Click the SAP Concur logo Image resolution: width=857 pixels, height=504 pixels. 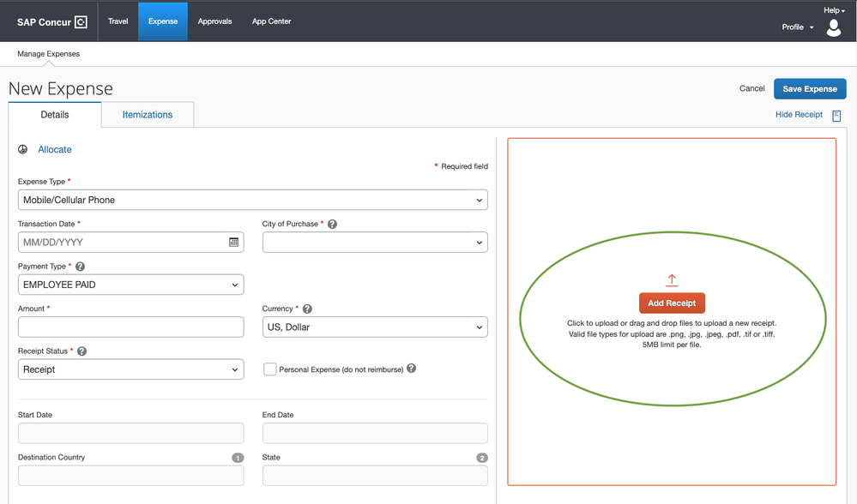coord(52,21)
